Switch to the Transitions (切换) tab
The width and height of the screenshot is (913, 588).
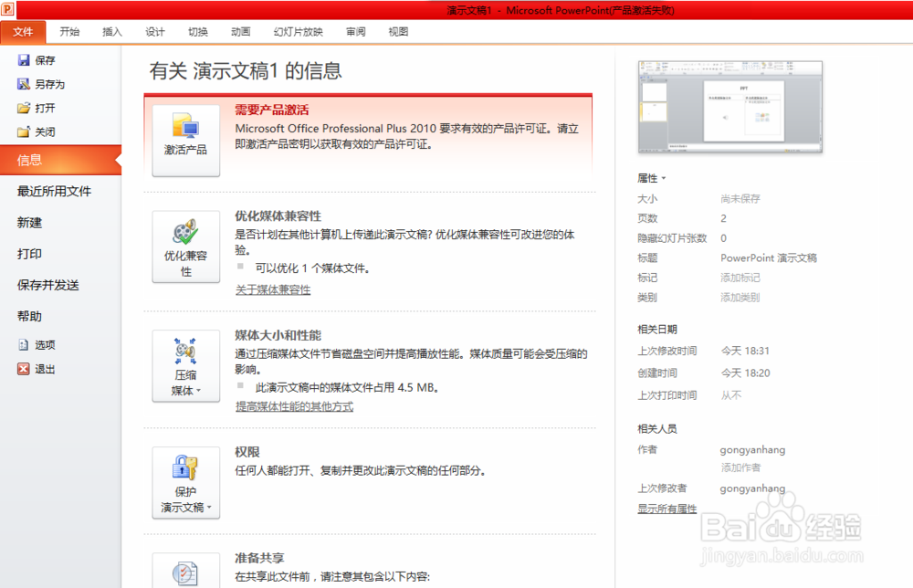pyautogui.click(x=198, y=31)
